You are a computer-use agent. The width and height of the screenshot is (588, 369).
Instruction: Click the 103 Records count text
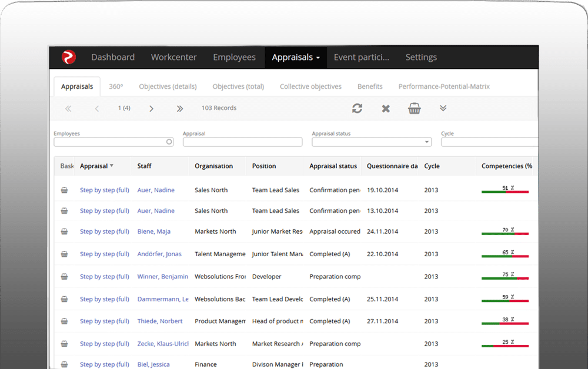tap(219, 108)
